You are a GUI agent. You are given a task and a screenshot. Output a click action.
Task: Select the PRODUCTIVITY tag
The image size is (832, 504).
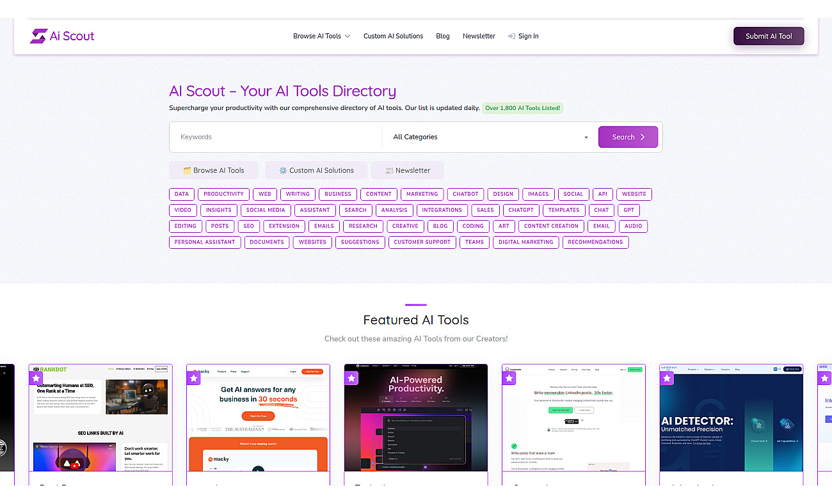[223, 194]
